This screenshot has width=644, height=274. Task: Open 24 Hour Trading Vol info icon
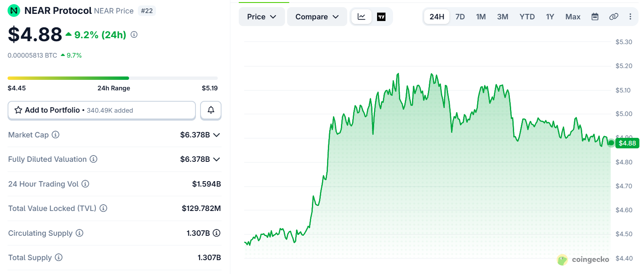coord(85,184)
